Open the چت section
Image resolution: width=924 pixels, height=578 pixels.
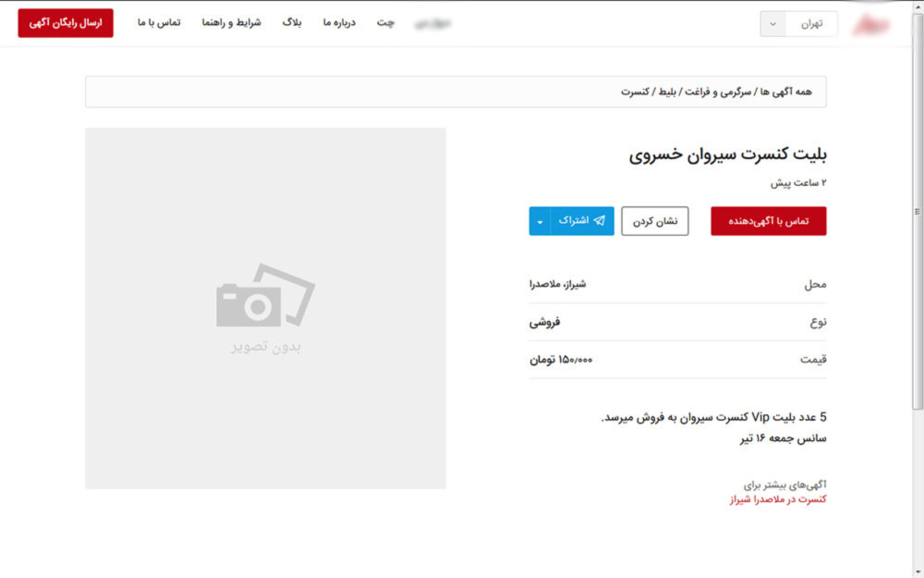click(x=386, y=22)
